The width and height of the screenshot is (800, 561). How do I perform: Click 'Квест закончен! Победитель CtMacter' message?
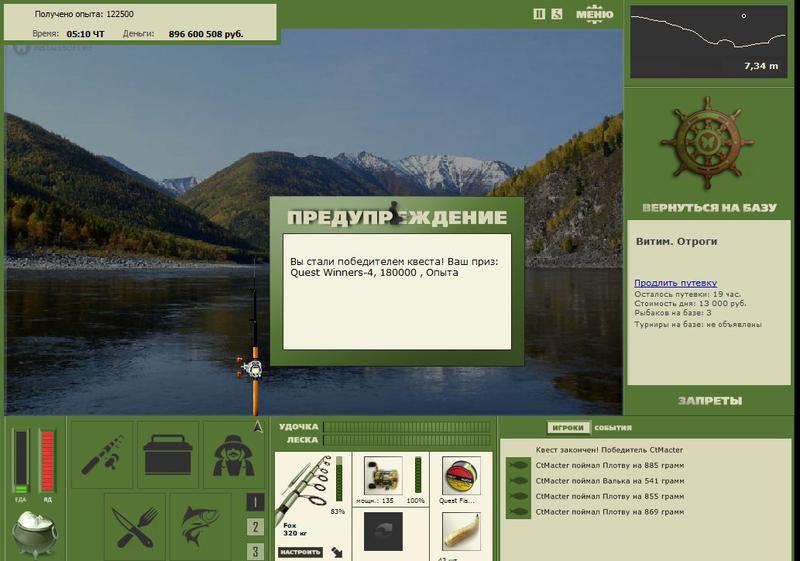(x=609, y=450)
